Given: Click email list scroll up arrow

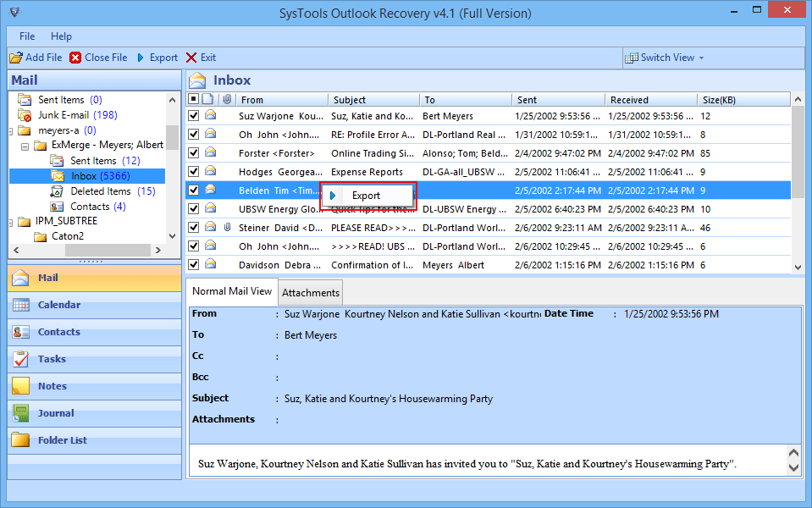Looking at the screenshot, I should (x=798, y=99).
